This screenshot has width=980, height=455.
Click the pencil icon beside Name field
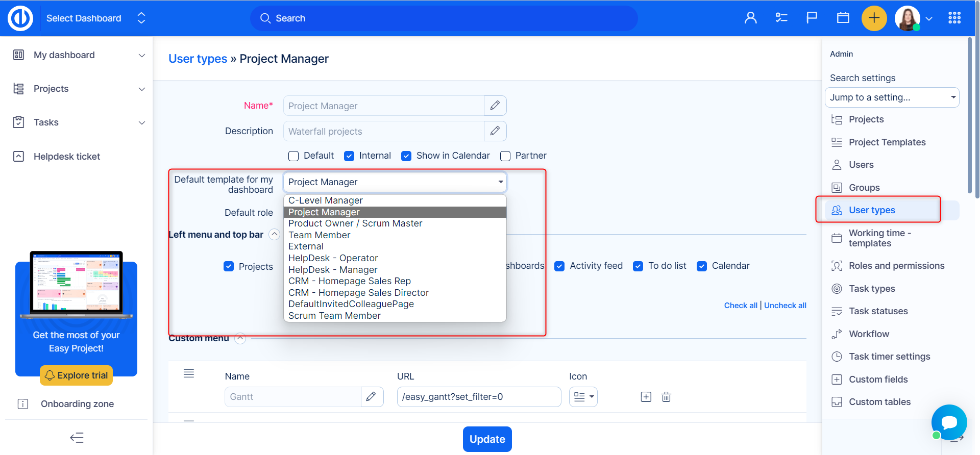[x=495, y=106]
